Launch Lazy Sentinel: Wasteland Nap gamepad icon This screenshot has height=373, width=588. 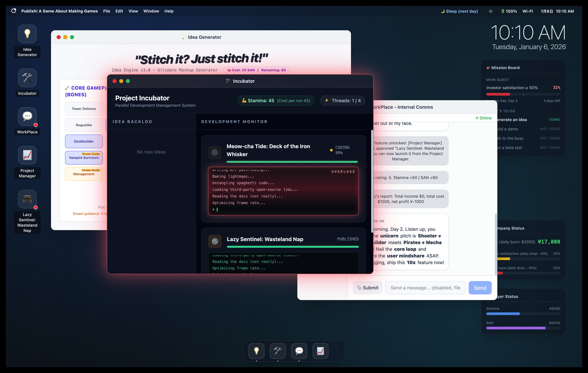click(27, 199)
